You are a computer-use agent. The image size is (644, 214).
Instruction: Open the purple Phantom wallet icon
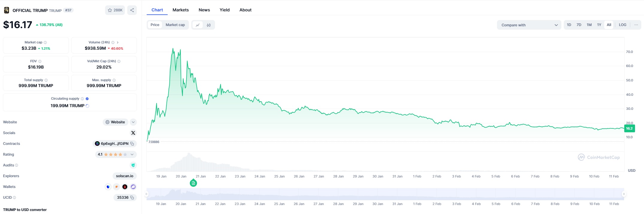[133, 187]
